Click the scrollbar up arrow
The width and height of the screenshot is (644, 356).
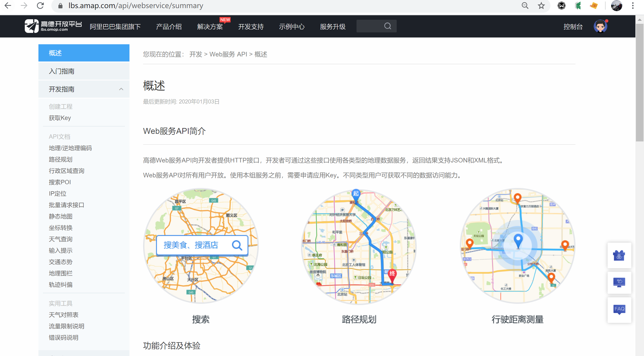point(640,19)
